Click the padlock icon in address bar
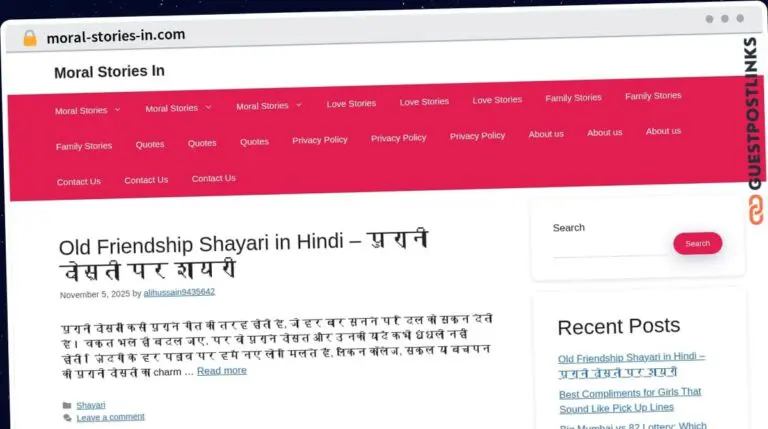This screenshot has height=429, width=768. tap(29, 38)
